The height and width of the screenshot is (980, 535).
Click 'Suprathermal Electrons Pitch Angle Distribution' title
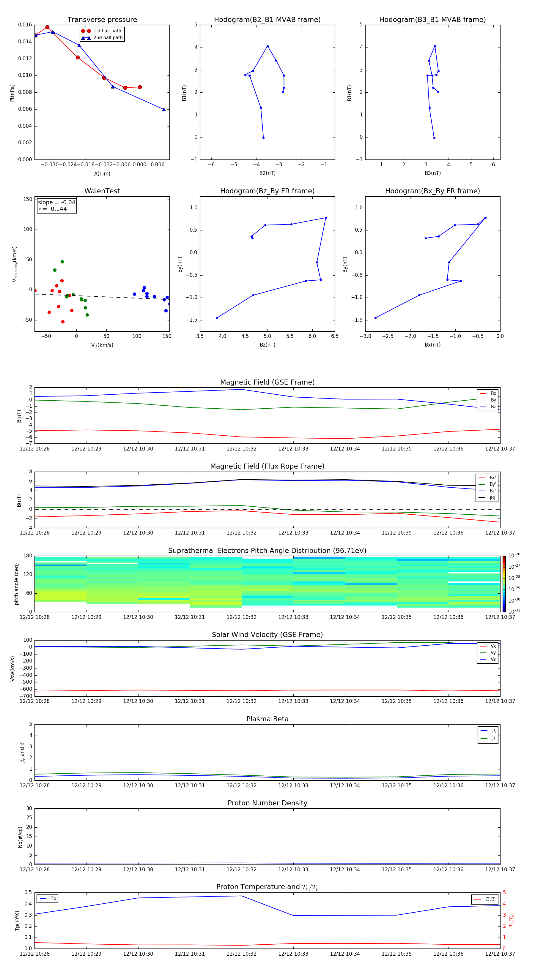point(267,551)
